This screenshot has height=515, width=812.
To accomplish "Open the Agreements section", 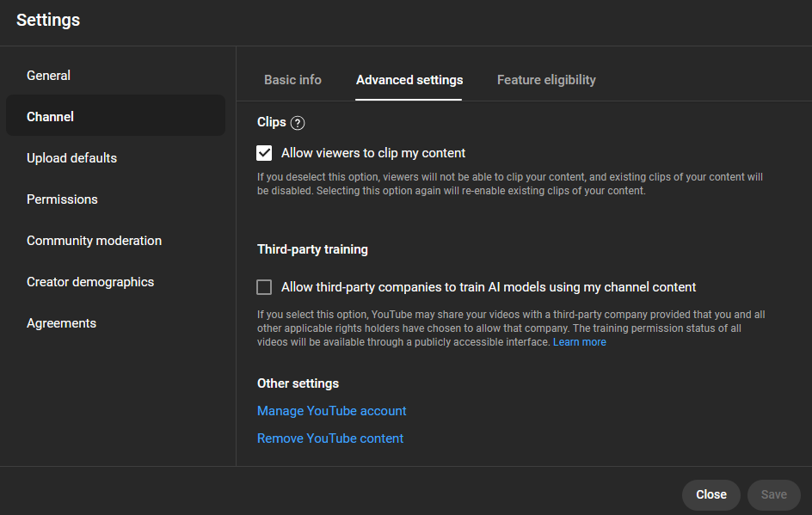I will pyautogui.click(x=61, y=323).
